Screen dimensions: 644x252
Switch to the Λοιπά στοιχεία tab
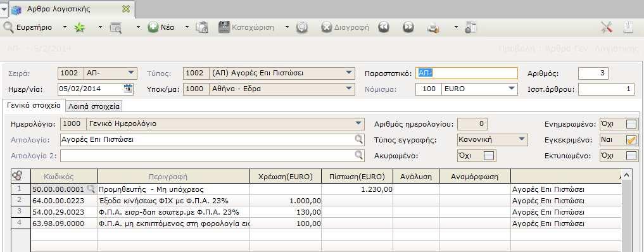pos(94,106)
